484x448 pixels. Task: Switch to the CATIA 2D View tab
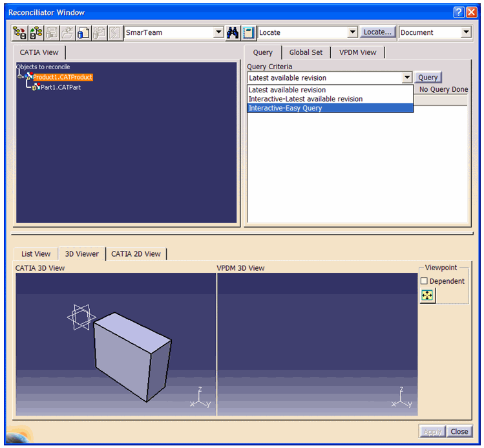pos(136,254)
